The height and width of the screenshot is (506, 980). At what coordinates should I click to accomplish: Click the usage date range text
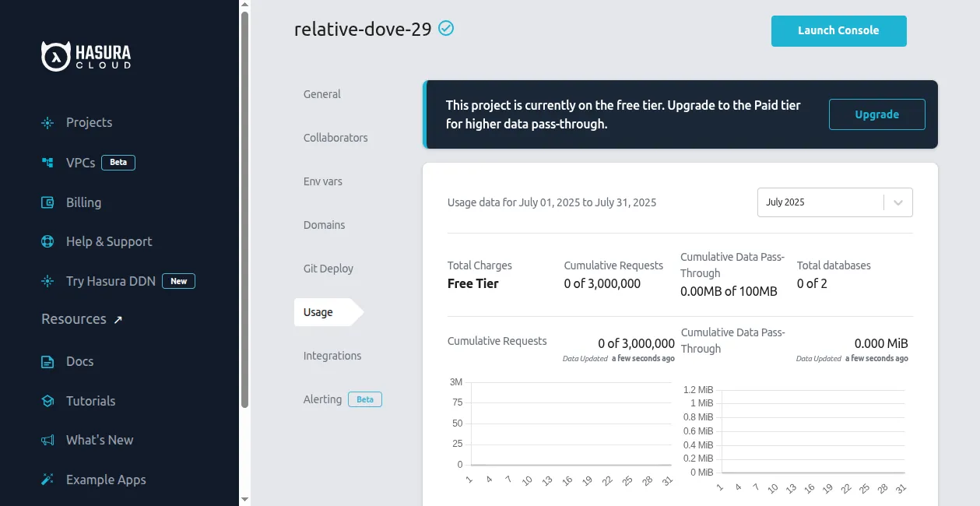(552, 202)
